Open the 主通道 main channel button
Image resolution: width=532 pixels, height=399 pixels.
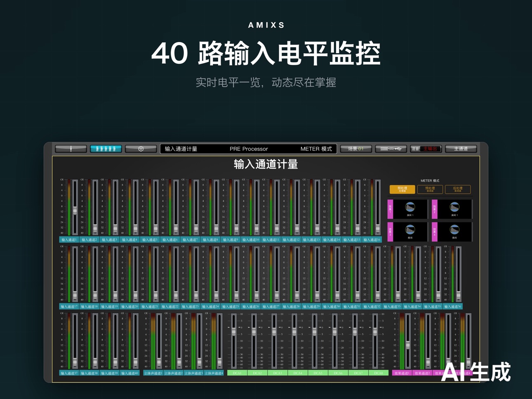pos(461,149)
